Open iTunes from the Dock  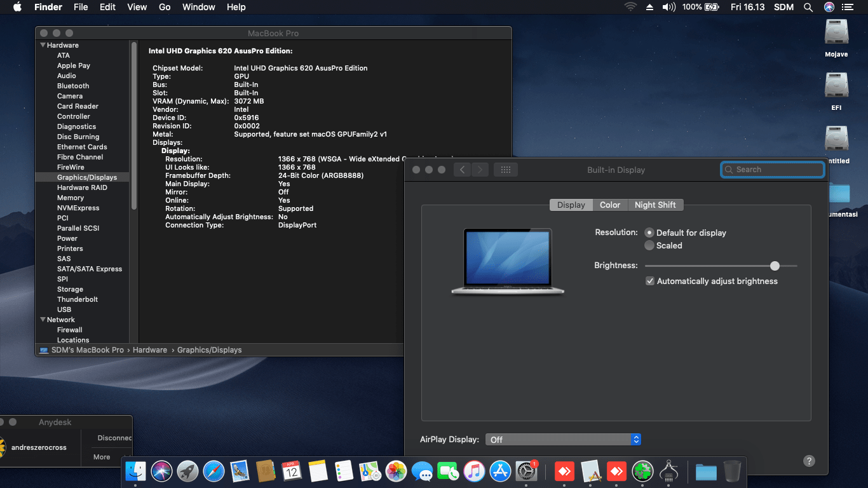(474, 471)
